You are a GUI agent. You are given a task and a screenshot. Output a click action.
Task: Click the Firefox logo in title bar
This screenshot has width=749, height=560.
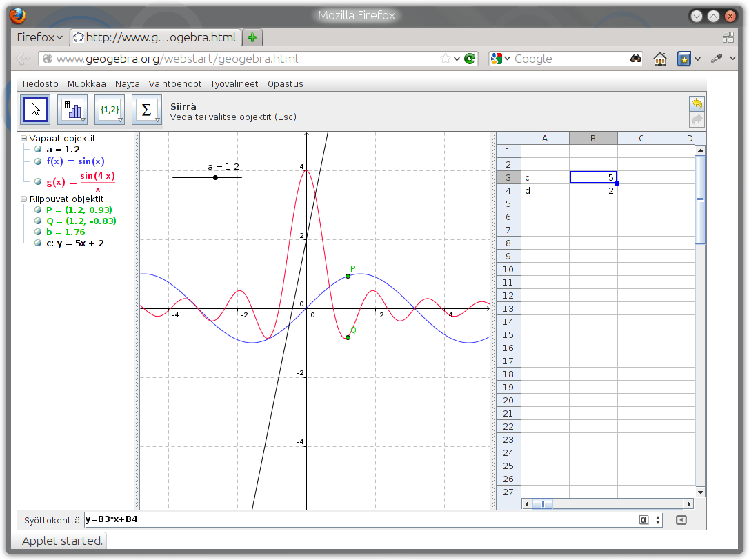(18, 16)
